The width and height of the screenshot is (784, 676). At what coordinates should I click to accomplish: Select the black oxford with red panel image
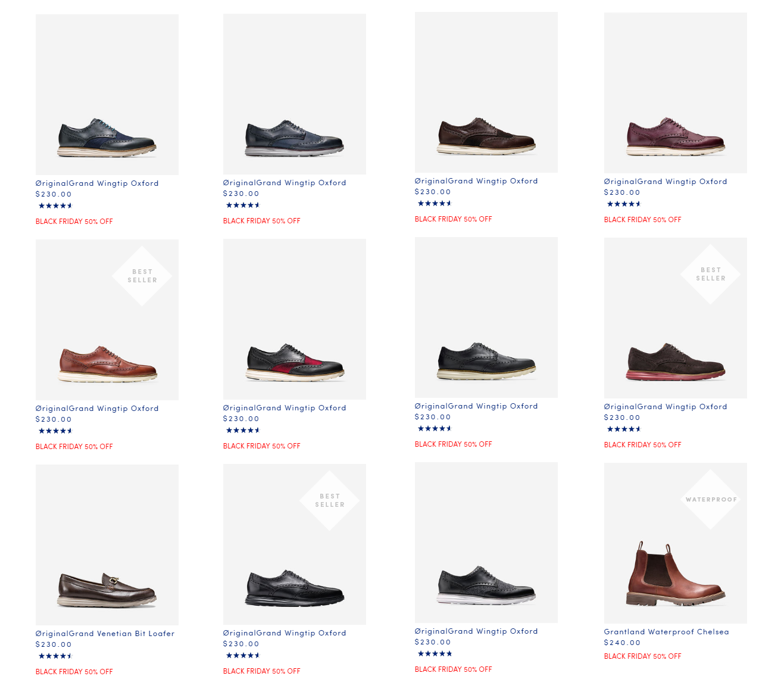[x=295, y=362]
